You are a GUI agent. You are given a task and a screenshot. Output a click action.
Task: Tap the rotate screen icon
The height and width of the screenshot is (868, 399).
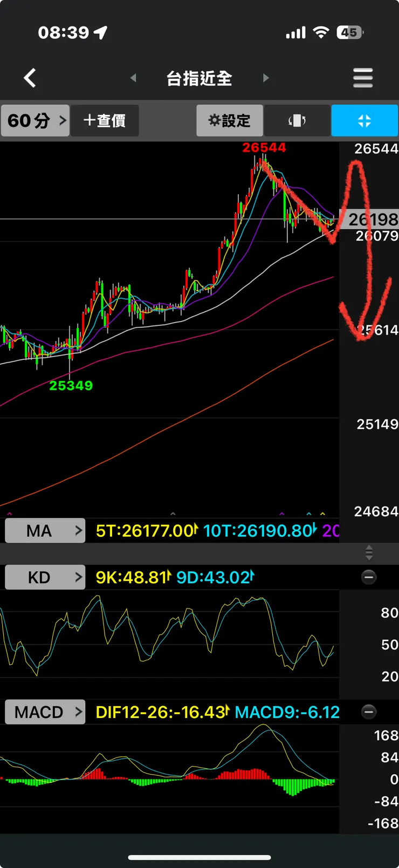pos(297,121)
